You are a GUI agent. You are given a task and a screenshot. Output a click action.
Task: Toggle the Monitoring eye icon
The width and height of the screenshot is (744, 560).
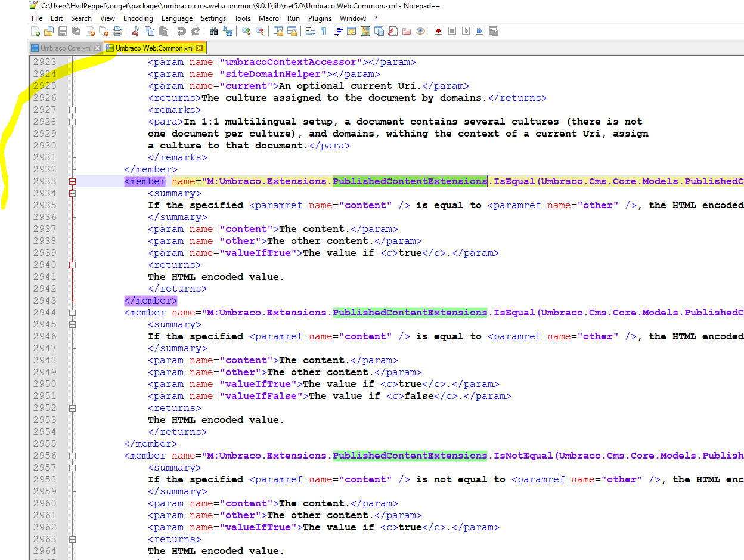(x=420, y=31)
